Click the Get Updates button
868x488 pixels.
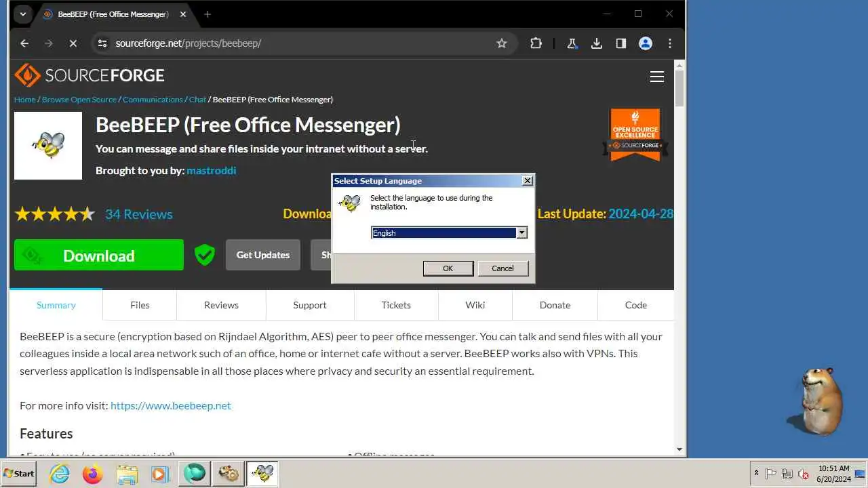point(263,255)
